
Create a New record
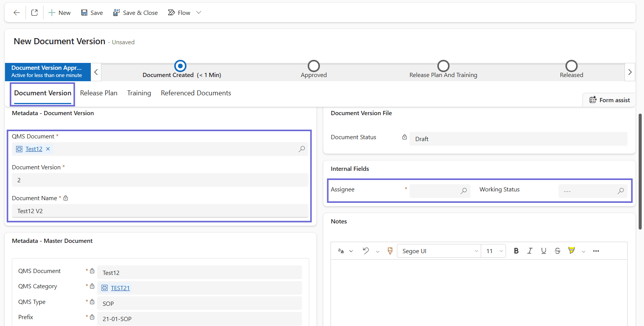tap(59, 13)
